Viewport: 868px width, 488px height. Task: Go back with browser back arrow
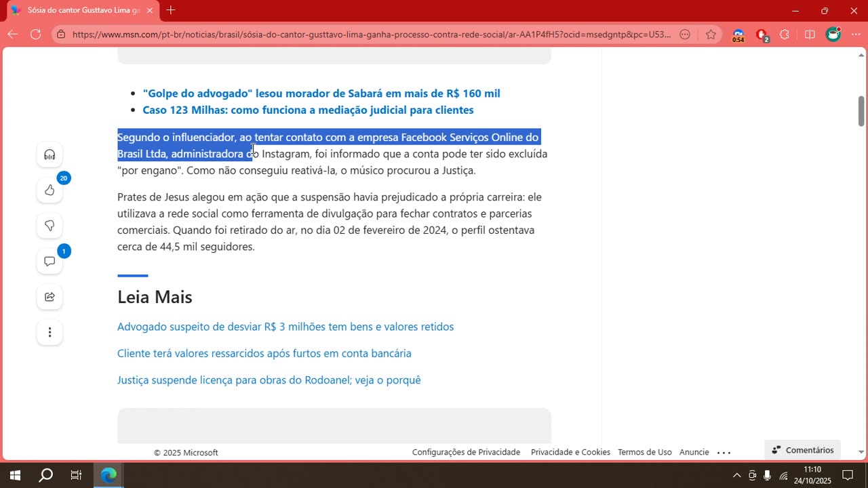(13, 34)
